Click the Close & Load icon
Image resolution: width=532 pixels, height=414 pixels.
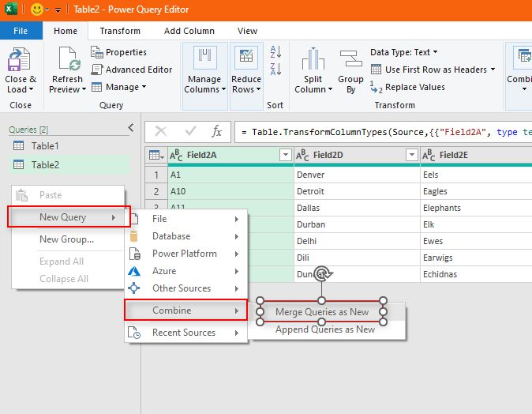click(x=20, y=59)
